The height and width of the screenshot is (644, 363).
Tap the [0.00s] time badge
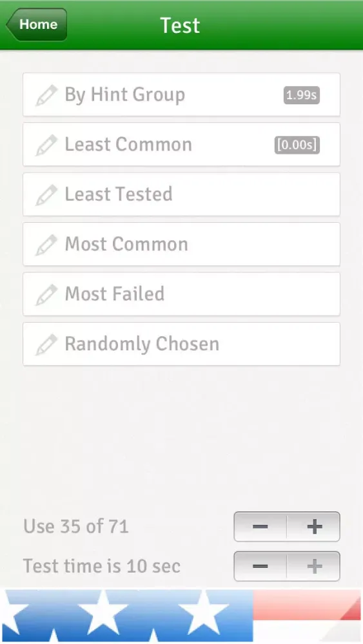[x=297, y=145]
